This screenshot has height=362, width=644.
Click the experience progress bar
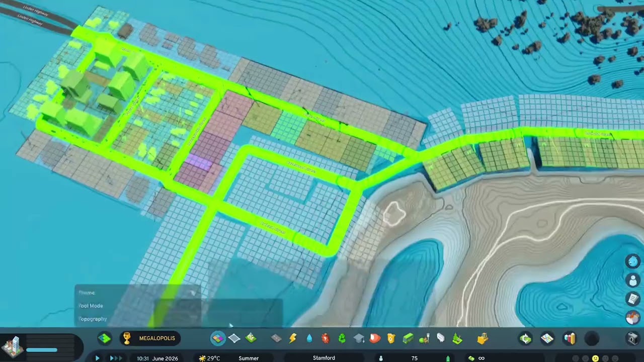point(42,350)
